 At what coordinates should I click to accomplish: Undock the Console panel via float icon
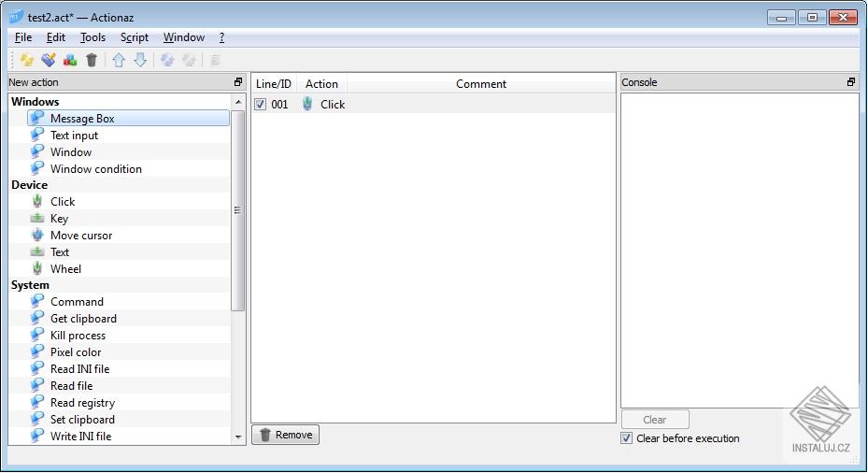[851, 82]
